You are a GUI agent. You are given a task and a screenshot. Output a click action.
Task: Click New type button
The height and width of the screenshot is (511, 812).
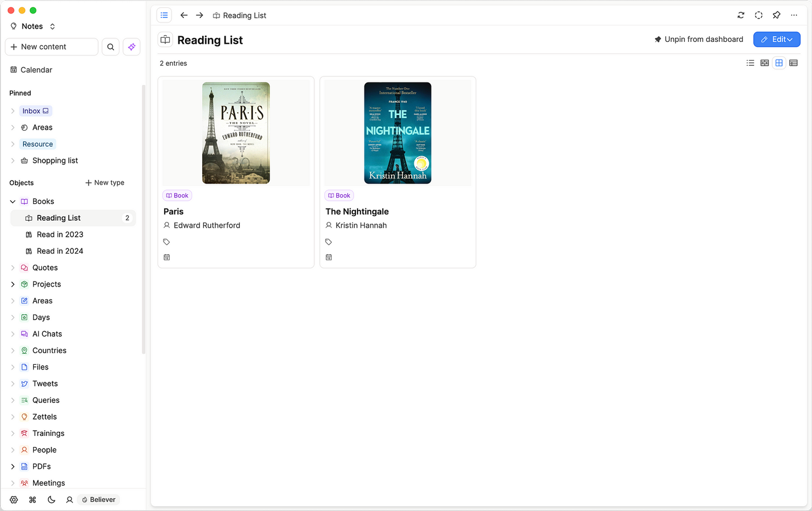[105, 183]
